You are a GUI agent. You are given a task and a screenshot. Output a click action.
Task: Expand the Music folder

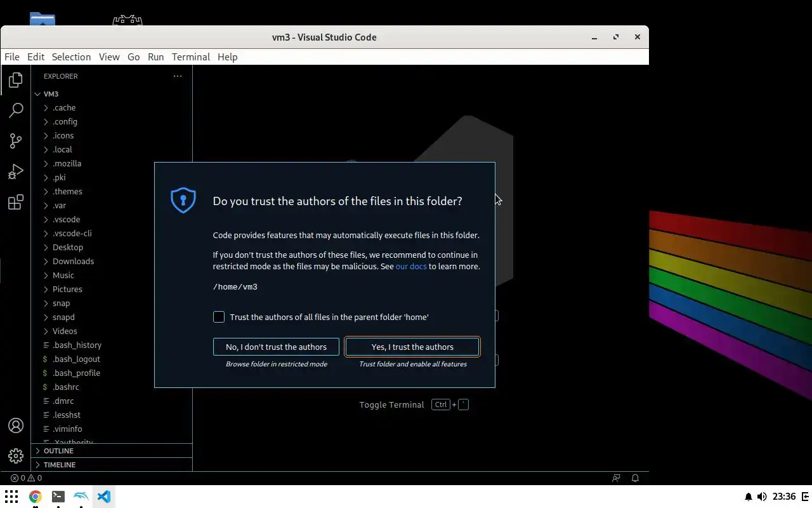pyautogui.click(x=112, y=276)
